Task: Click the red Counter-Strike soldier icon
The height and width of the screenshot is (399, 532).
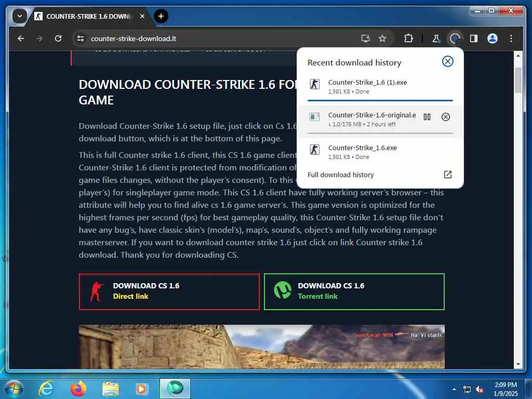Action: point(96,291)
